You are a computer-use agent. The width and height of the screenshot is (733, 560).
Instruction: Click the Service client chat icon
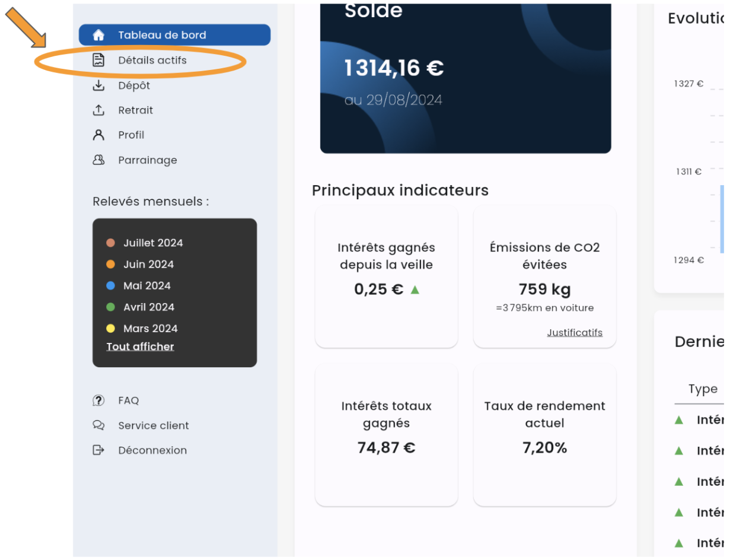point(98,425)
